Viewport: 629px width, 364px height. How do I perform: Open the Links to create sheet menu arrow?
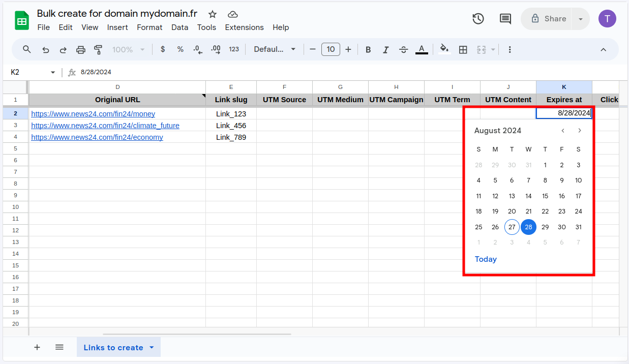click(152, 348)
